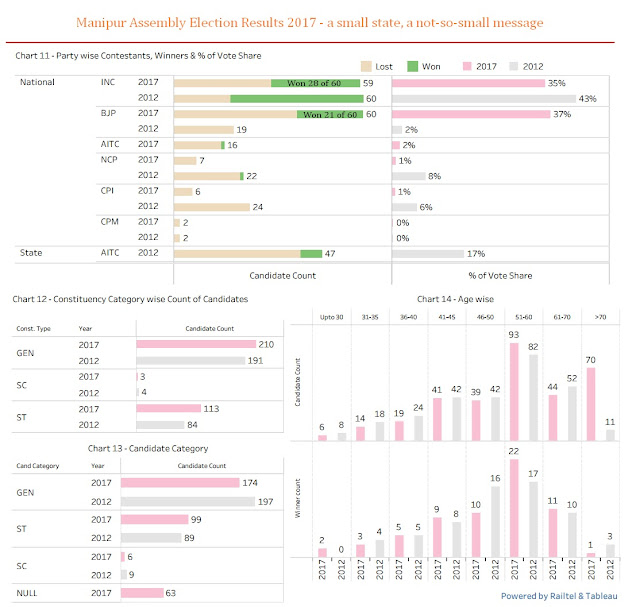Screen dimensions: 640x607
Task: Click the Won legend green swatch
Action: tap(413, 66)
